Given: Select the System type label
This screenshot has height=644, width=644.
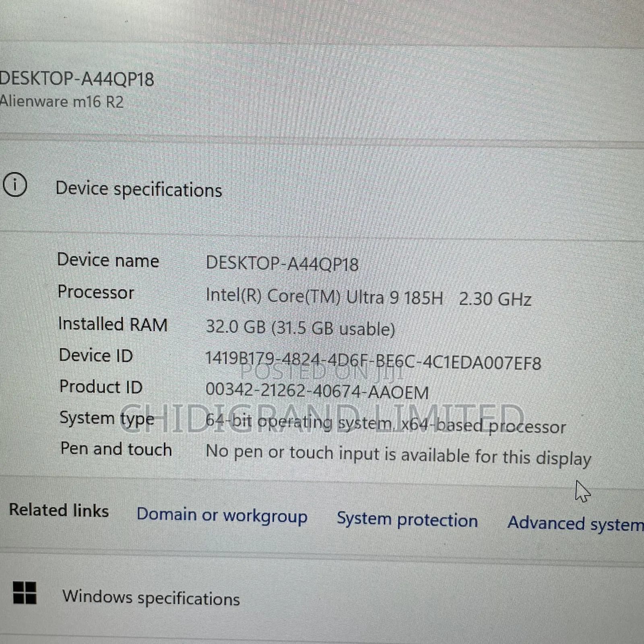Looking at the screenshot, I should click(x=107, y=419).
